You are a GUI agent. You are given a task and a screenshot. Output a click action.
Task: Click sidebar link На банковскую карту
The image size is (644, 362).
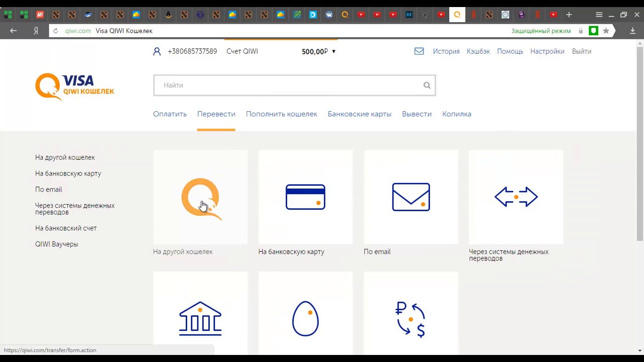68,173
